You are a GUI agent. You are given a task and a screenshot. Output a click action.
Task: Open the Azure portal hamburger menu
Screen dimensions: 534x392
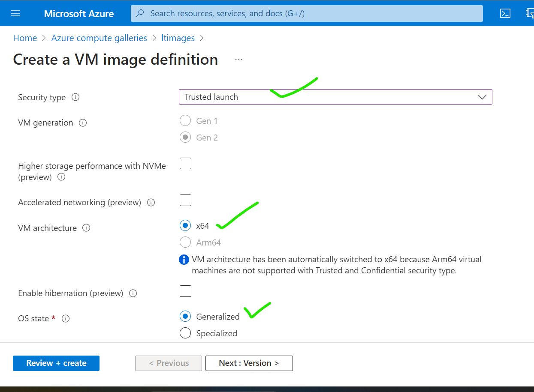point(15,13)
